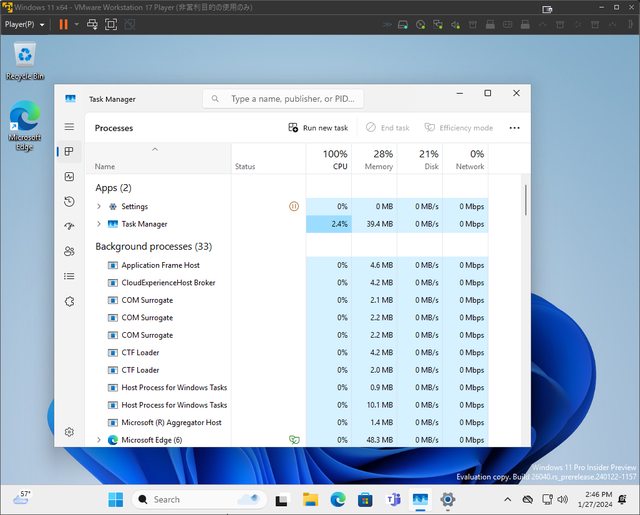Expand the Task Manager process group
640x515 pixels.
(98, 224)
